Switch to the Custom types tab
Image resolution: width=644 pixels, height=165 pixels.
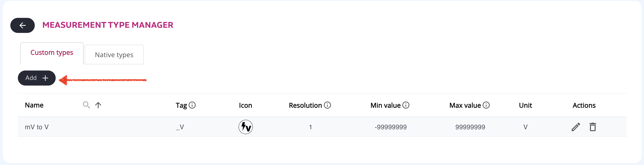coord(52,53)
